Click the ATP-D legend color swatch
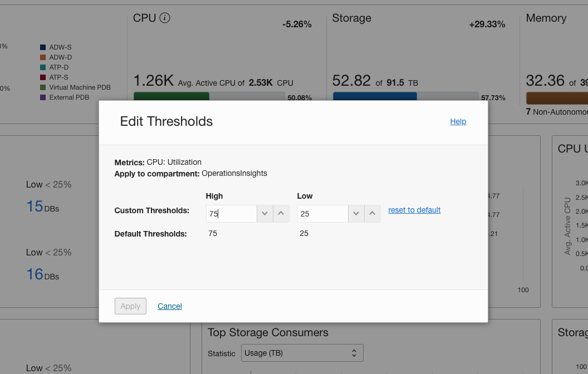This screenshot has width=588, height=374. coord(43,67)
